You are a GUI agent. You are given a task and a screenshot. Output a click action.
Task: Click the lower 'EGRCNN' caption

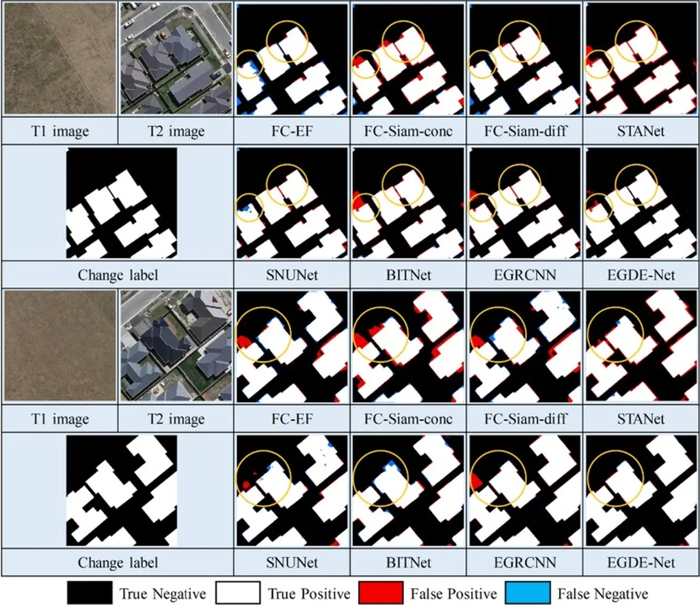coord(525,563)
